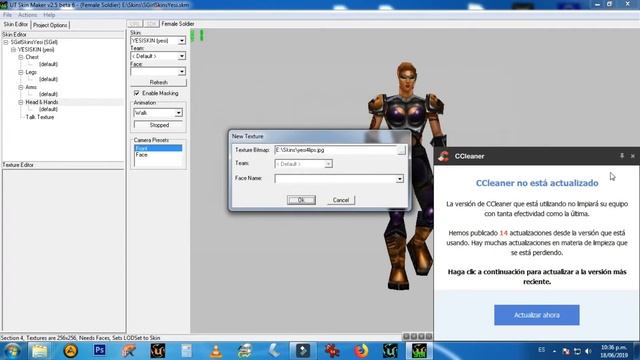Select the (default) entry under Chest
Image resolution: width=640 pixels, height=360 pixels.
(x=48, y=64)
